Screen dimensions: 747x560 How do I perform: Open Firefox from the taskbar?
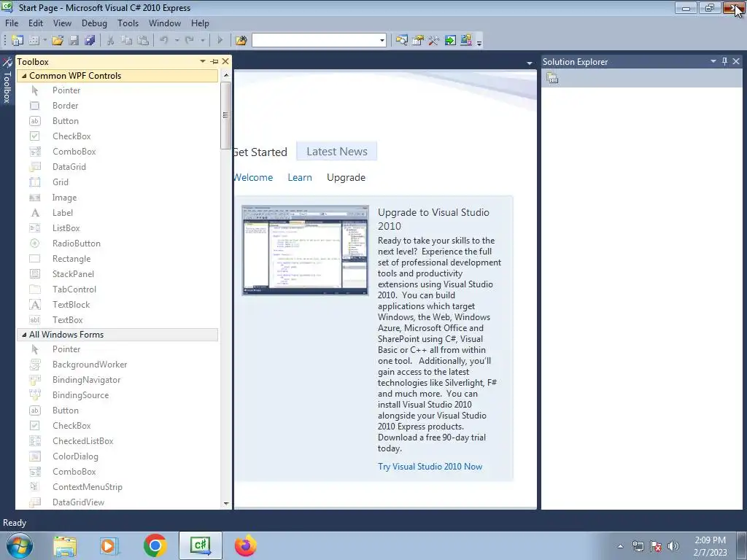246,545
